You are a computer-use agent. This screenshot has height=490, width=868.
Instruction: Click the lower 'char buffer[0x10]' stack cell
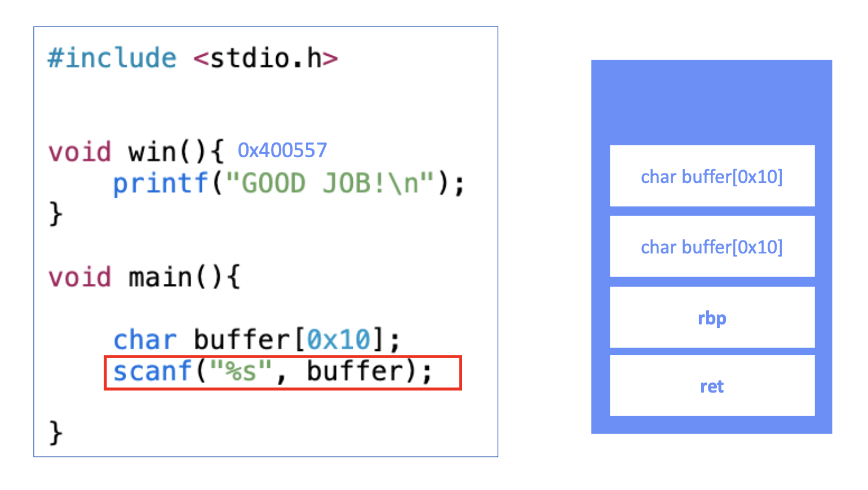(x=712, y=247)
